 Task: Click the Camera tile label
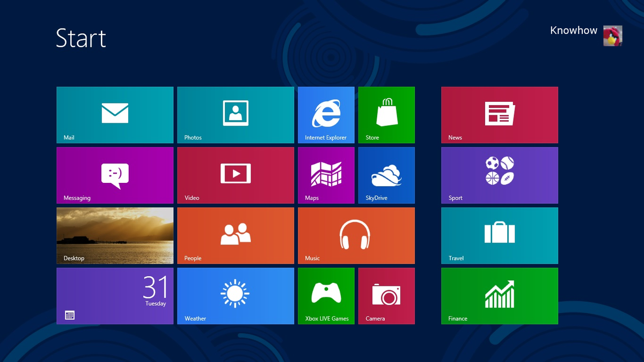click(375, 319)
